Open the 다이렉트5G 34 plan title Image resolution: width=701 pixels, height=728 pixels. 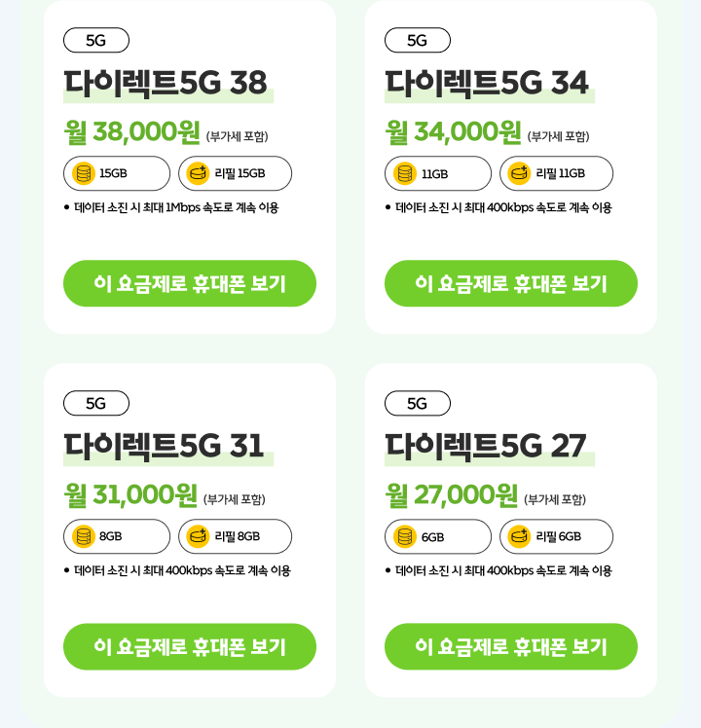tap(487, 84)
